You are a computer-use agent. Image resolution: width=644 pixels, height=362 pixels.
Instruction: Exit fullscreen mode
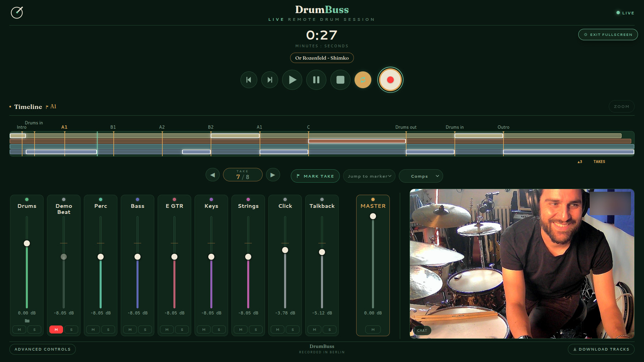608,35
